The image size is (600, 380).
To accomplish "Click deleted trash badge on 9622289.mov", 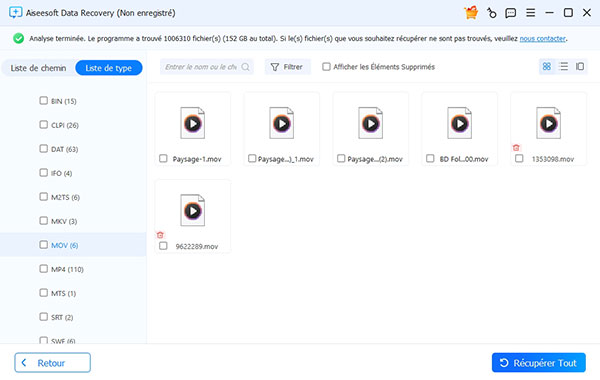I will 160,235.
